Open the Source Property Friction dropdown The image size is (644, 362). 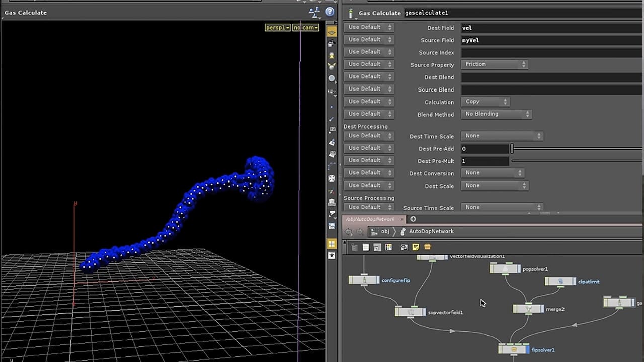[x=494, y=64]
